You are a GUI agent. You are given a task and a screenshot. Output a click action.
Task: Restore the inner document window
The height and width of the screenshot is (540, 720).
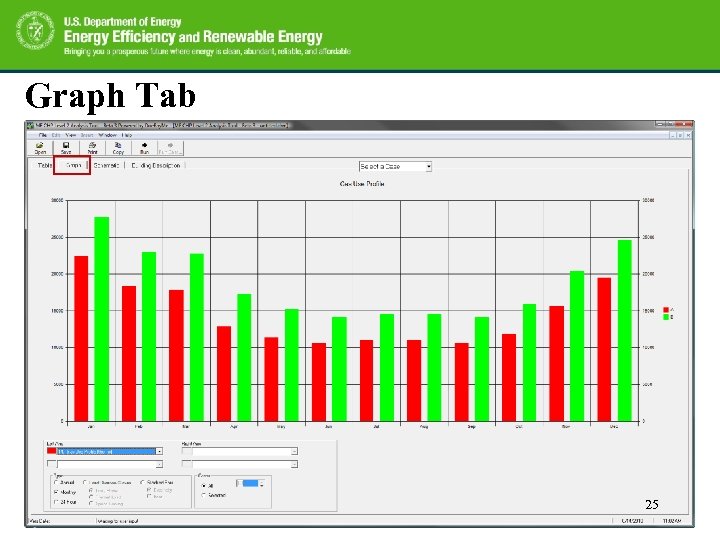pos(680,135)
